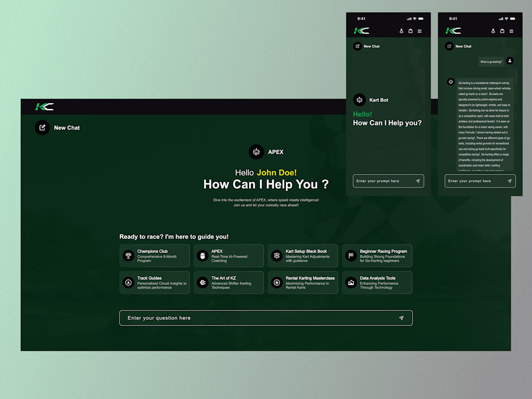Select The Art of KZ card
The width and height of the screenshot is (532, 399).
pyautogui.click(x=229, y=282)
